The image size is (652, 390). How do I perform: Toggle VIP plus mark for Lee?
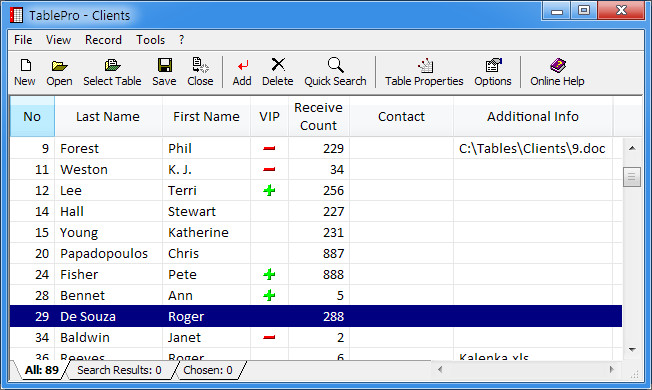pyautogui.click(x=269, y=190)
